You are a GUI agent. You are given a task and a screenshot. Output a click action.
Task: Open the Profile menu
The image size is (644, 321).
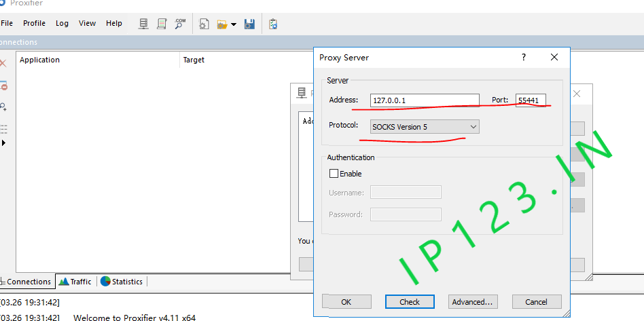point(34,23)
